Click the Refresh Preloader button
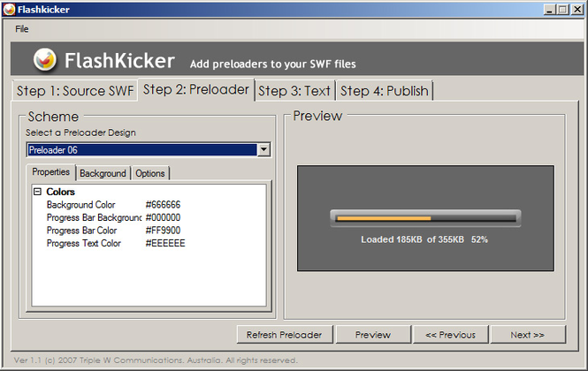This screenshot has width=588, height=371. (285, 335)
